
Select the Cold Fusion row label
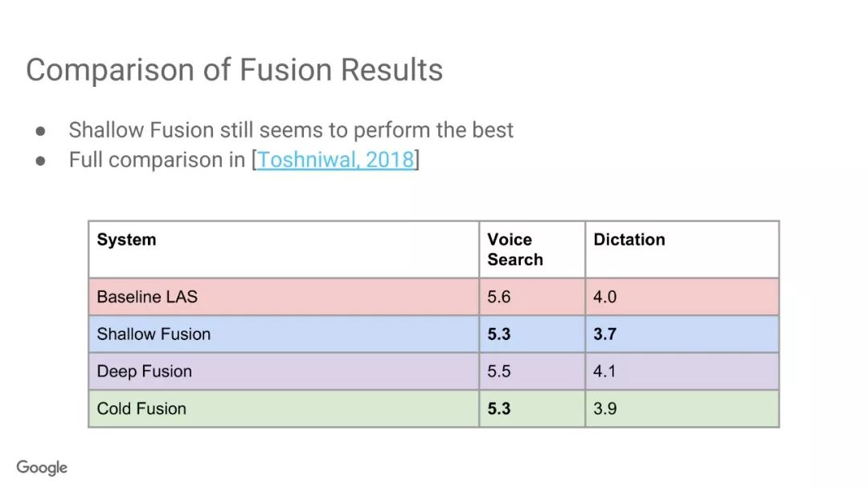point(141,408)
